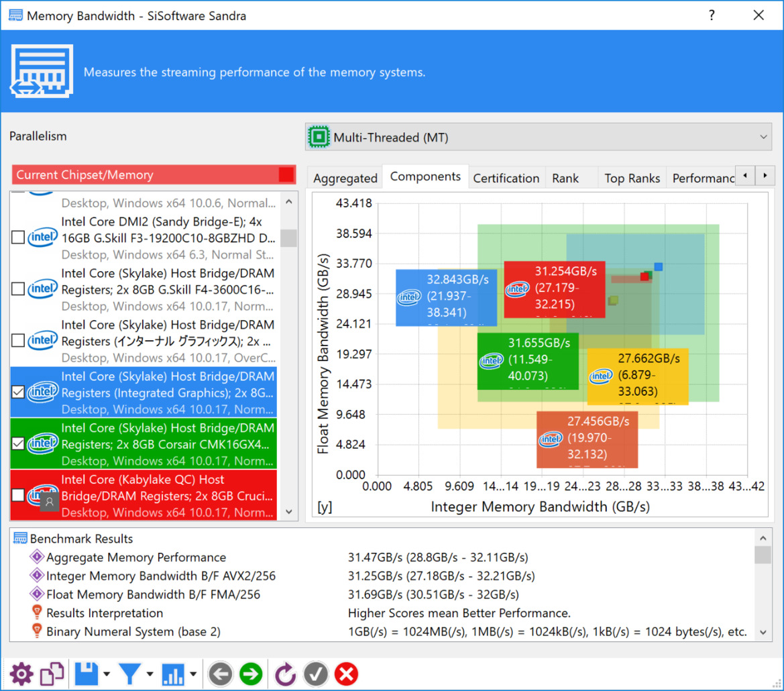Click the Intel logo in the 27.456GB/s chart label
The height and width of the screenshot is (691, 784).
[550, 439]
